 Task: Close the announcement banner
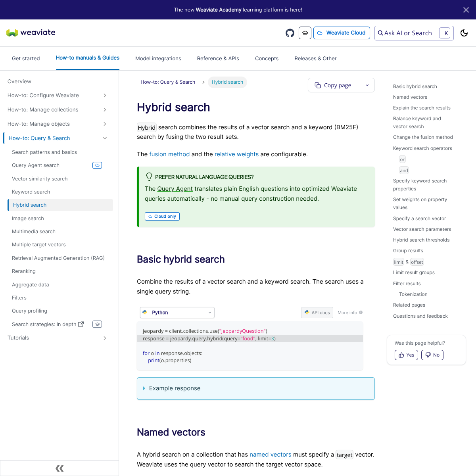pyautogui.click(x=466, y=10)
